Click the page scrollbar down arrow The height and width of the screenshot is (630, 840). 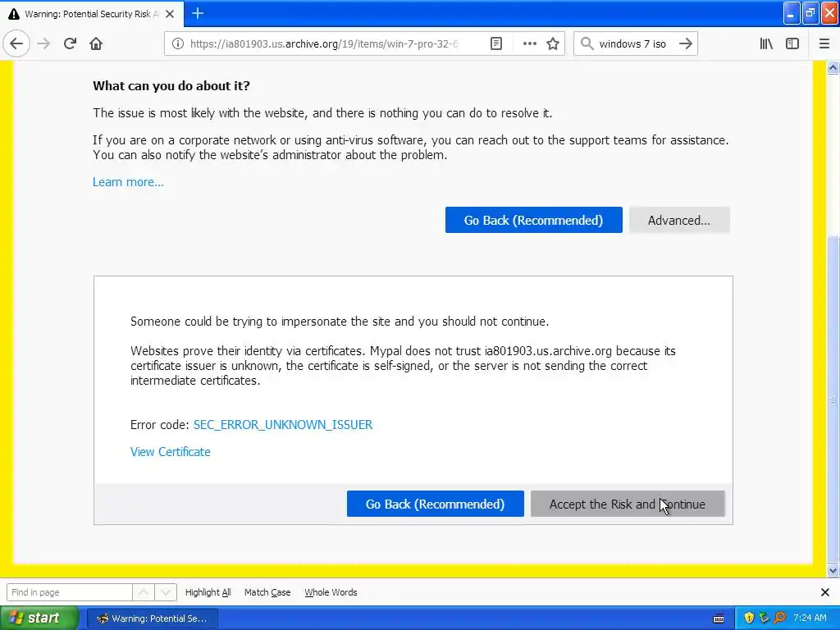coord(833,571)
